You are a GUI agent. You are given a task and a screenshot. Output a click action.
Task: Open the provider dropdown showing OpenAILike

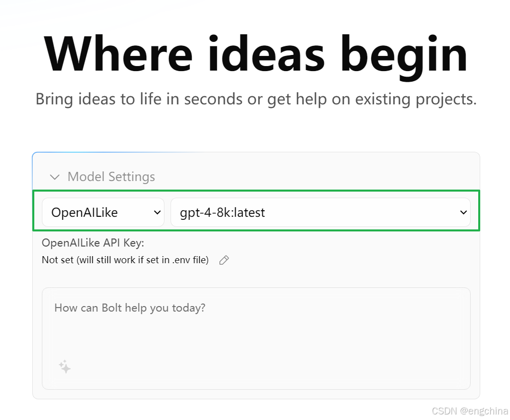(x=103, y=212)
